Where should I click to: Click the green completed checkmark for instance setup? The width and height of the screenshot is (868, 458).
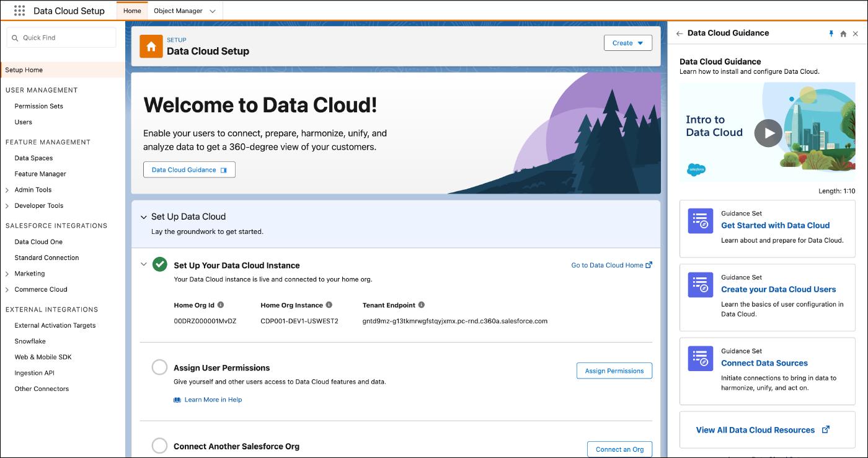[160, 264]
